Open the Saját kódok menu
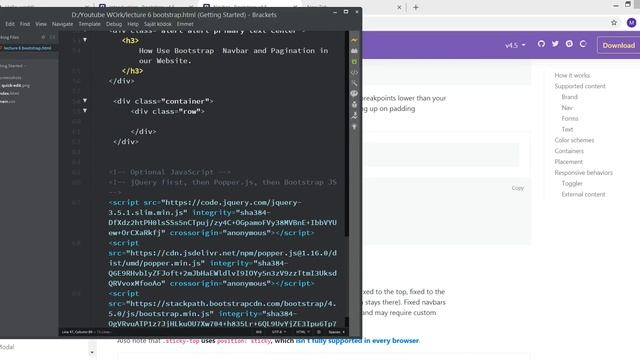 pyautogui.click(x=158, y=24)
